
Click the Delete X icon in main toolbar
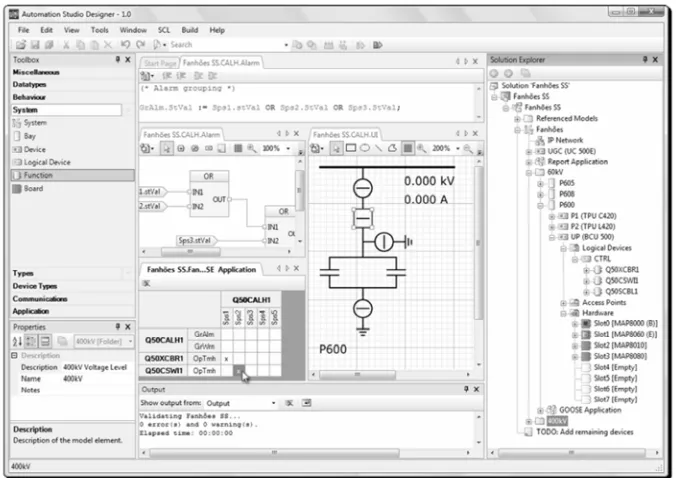tap(108, 45)
